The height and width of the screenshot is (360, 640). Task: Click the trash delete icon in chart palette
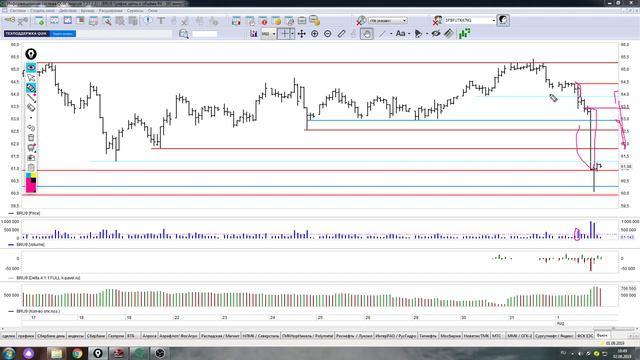(31, 138)
